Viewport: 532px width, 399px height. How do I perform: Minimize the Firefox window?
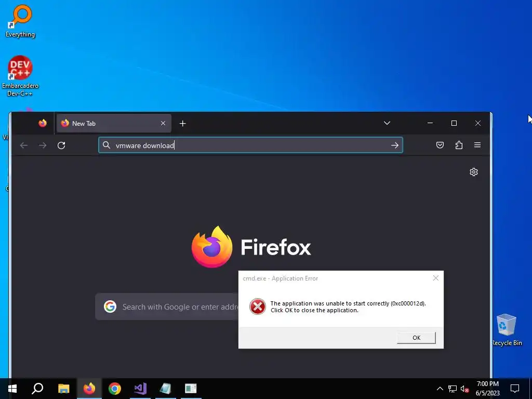[430, 123]
